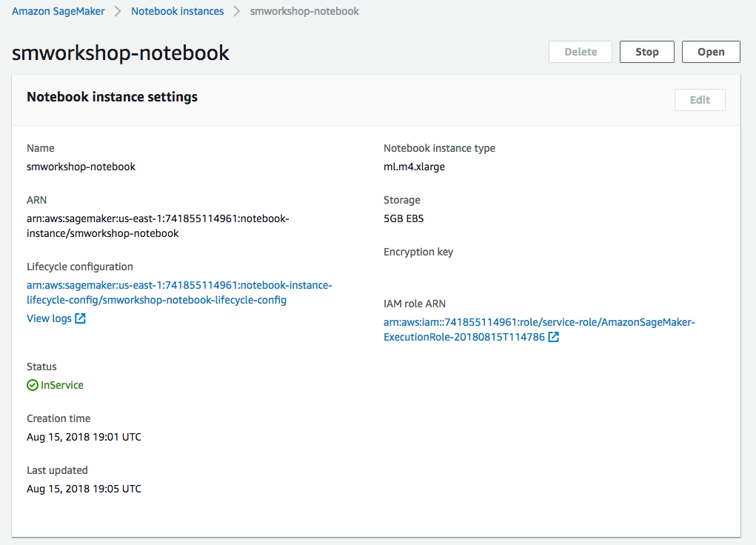The image size is (756, 545).
Task: Click last updated Aug 15, 2018 19:05 UTC
Action: click(x=84, y=489)
